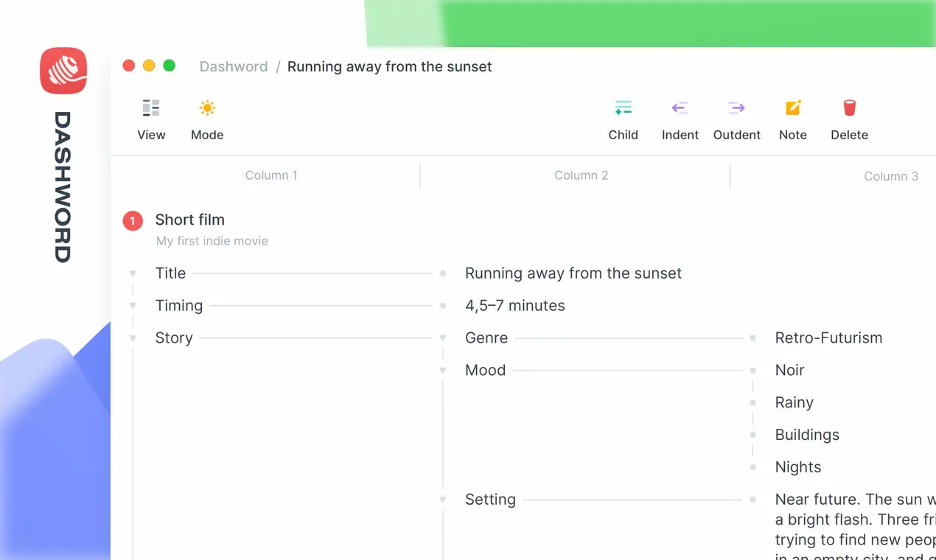Select the Column 2 header
This screenshot has width=936, height=560.
point(581,175)
